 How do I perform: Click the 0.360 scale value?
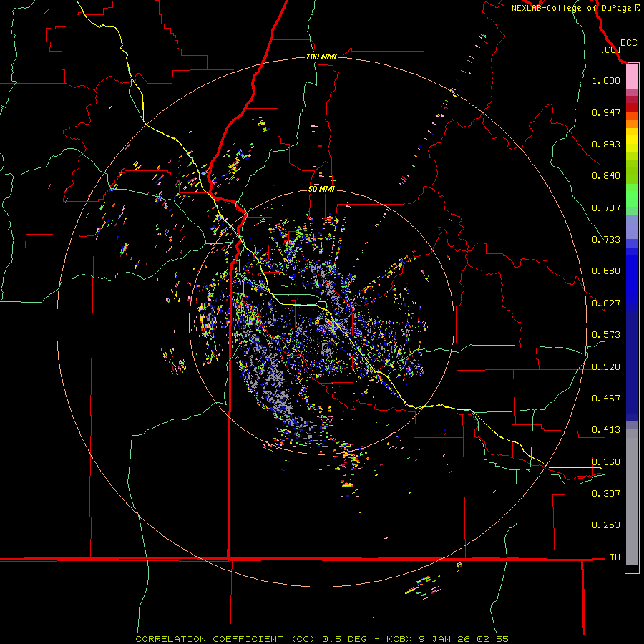pos(606,462)
